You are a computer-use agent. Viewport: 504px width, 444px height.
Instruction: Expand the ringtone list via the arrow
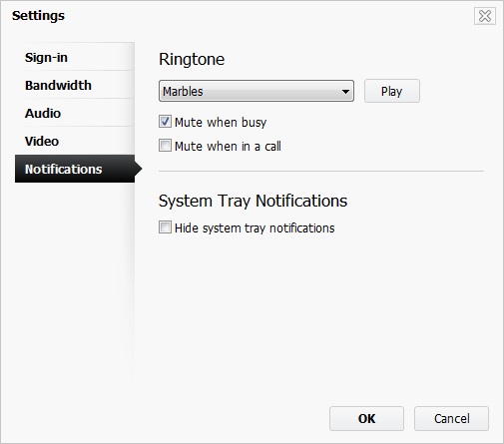[345, 91]
